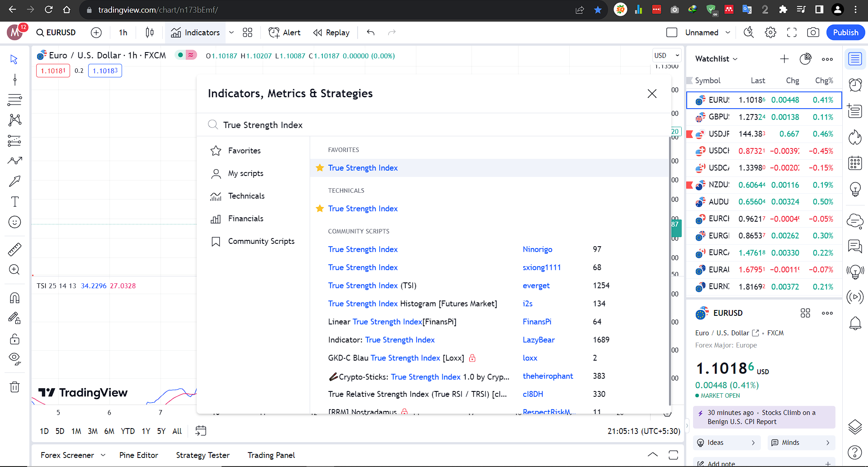Open the forecasting and measurement tools
Image resolution: width=868 pixels, height=467 pixels.
click(x=14, y=141)
